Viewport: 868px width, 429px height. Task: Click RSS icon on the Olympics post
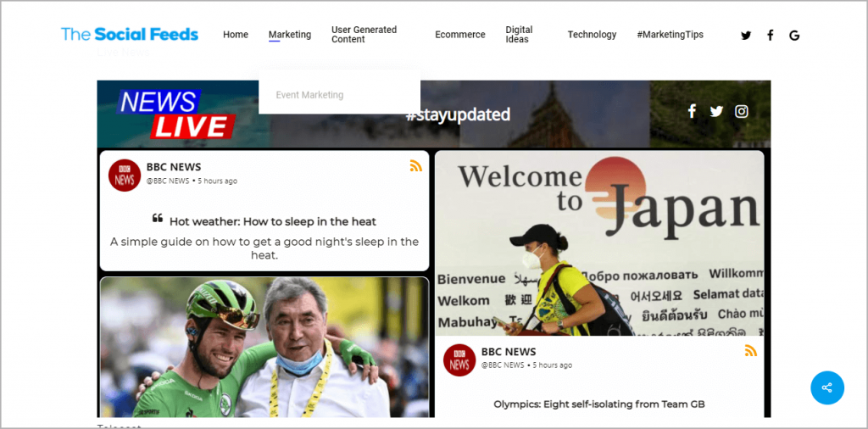[x=751, y=350]
